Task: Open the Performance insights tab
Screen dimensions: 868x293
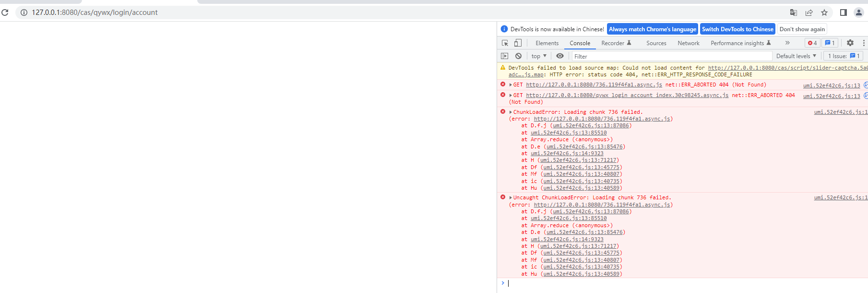Action: [741, 43]
